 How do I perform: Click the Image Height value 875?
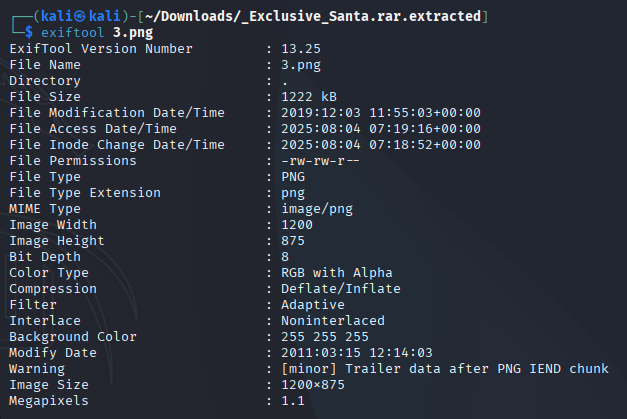point(293,241)
